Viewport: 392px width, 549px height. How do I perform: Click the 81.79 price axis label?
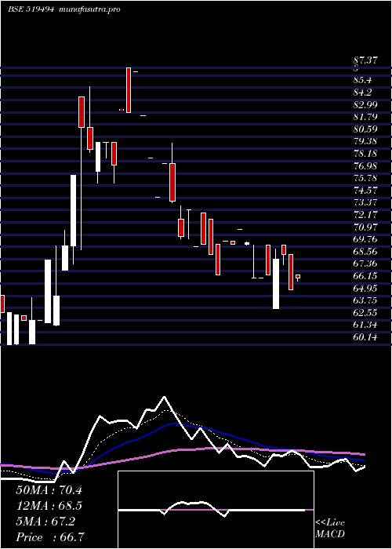pyautogui.click(x=365, y=118)
